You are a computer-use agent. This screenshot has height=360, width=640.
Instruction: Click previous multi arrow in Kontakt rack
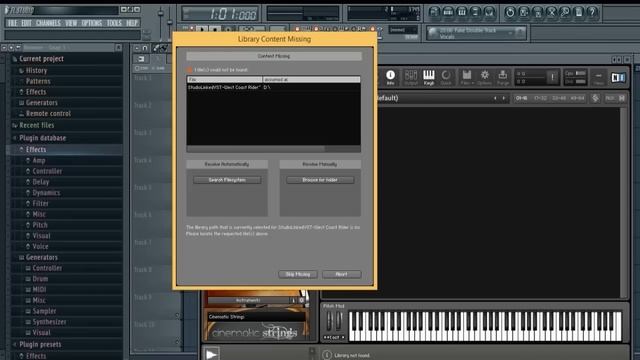[x=495, y=98]
